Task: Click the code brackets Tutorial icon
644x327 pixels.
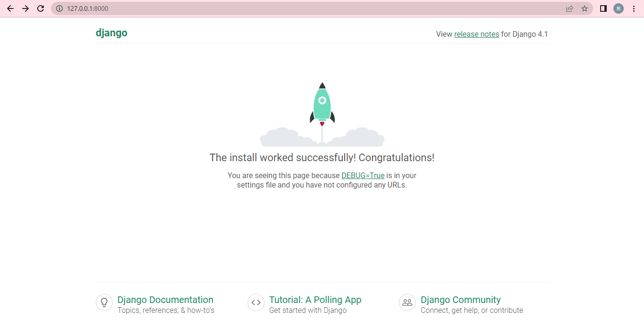Action: 256,302
